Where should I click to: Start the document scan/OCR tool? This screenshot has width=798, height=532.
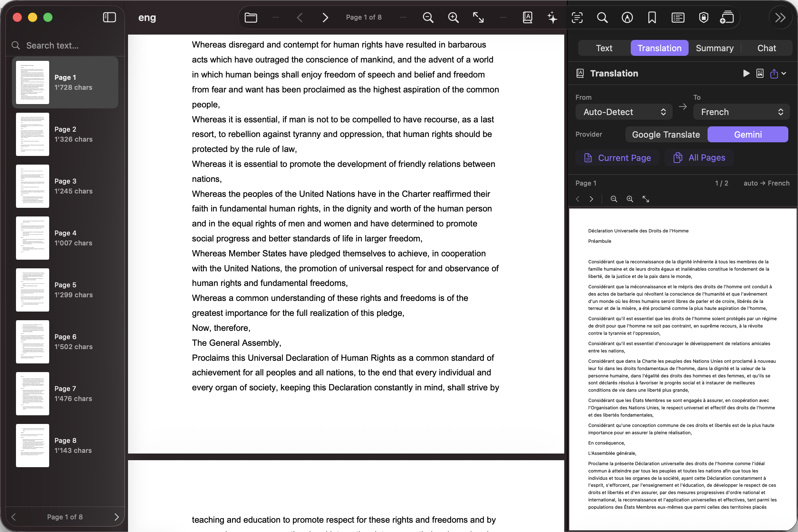pos(577,17)
